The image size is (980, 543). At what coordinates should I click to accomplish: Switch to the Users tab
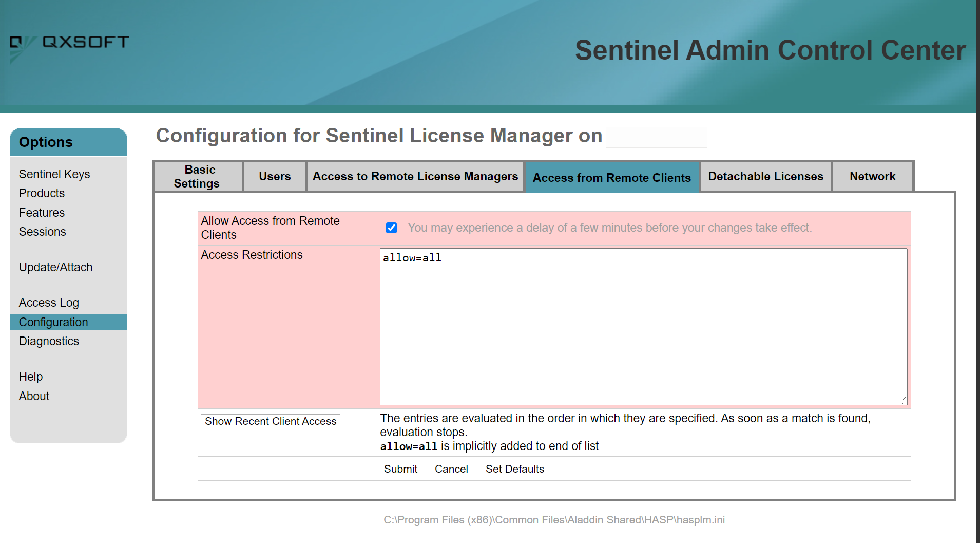coord(275,177)
